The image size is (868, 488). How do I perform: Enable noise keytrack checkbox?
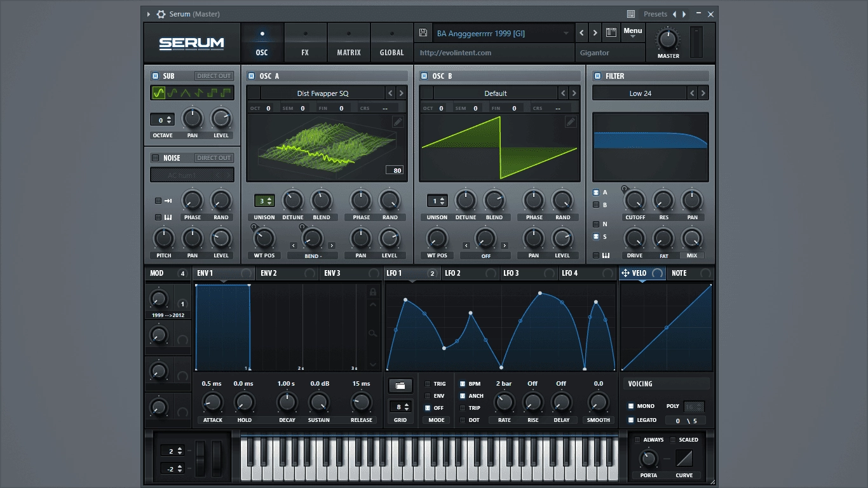point(158,217)
